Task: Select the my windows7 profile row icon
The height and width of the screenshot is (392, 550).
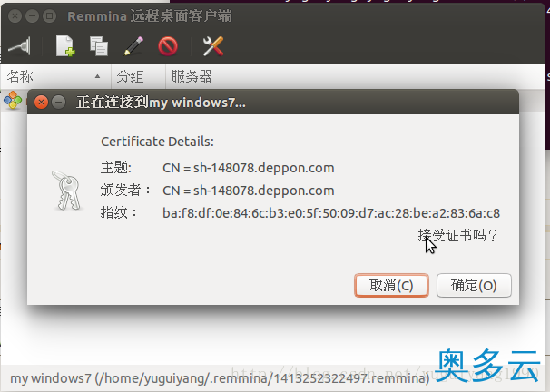Action: [x=13, y=100]
